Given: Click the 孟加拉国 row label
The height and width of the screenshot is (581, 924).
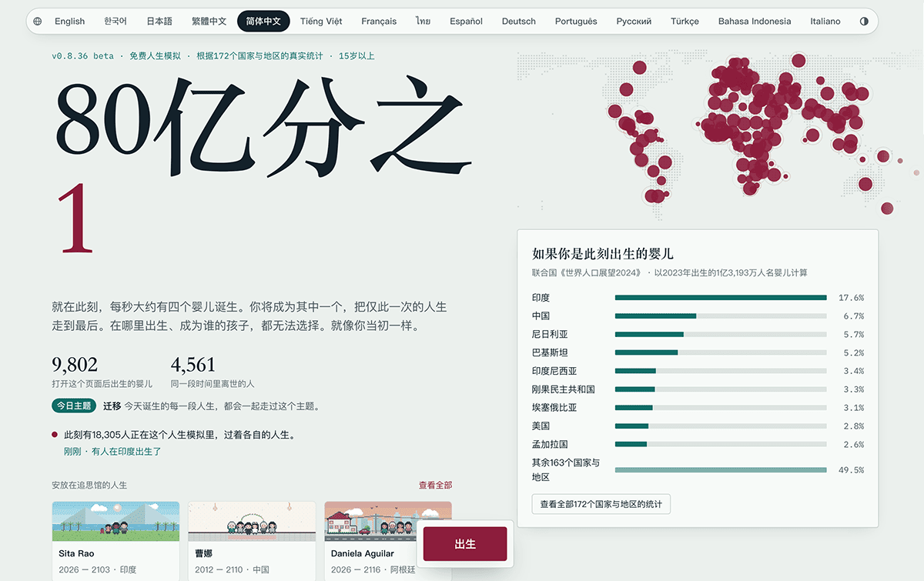Looking at the screenshot, I should pyautogui.click(x=549, y=444).
